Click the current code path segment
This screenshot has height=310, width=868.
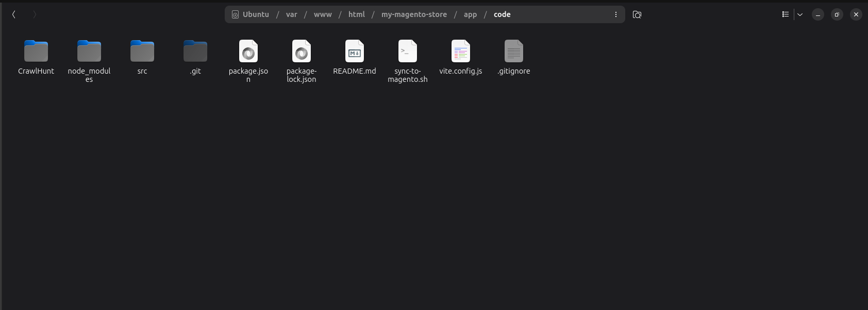click(502, 14)
